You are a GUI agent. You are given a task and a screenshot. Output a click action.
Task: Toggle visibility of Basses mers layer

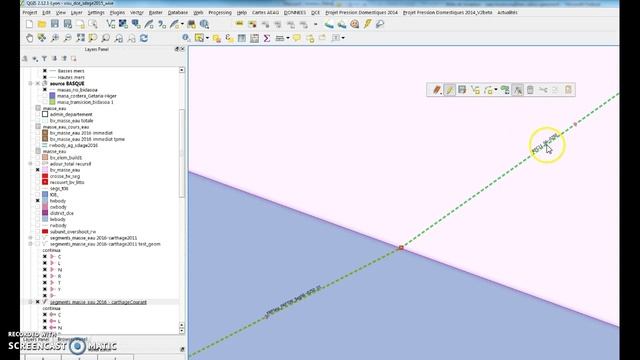tap(45, 71)
